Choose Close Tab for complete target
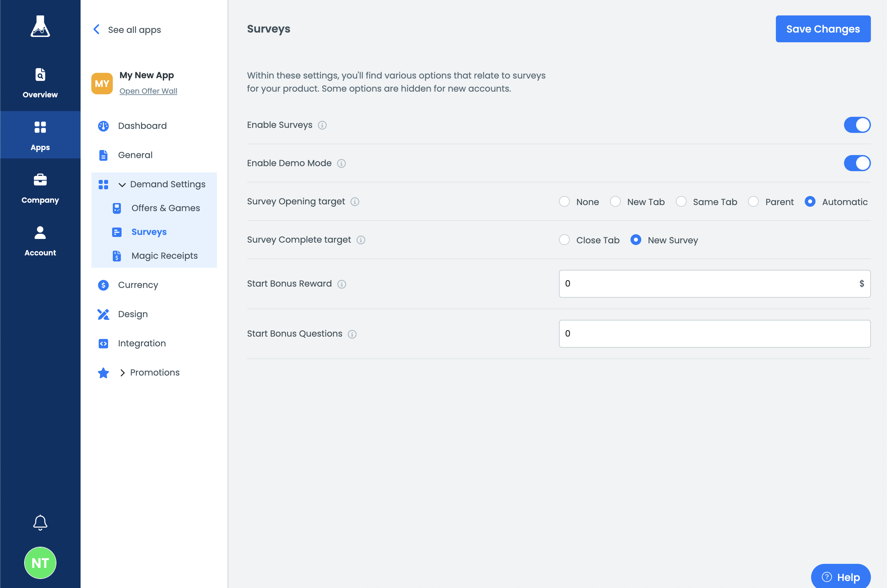Image resolution: width=887 pixels, height=588 pixels. [564, 240]
